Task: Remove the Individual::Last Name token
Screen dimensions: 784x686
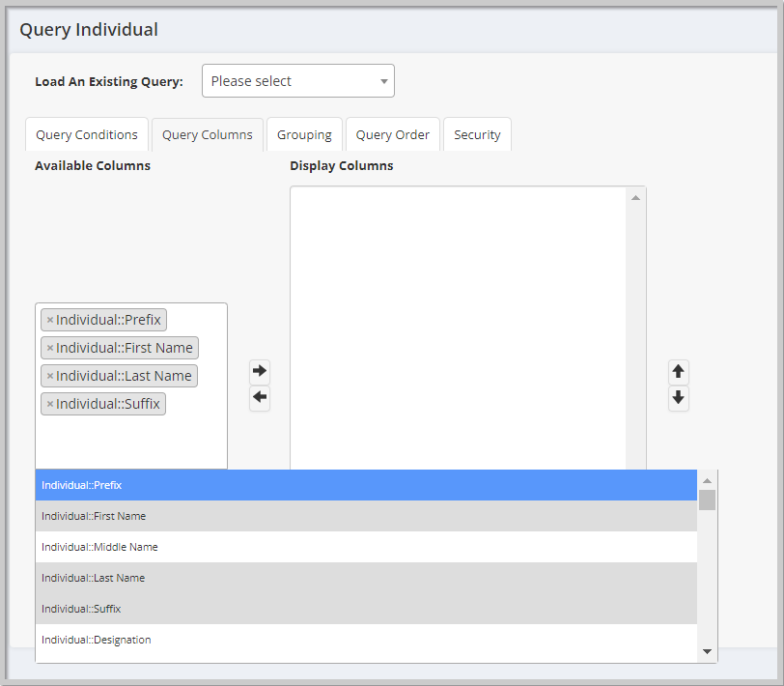Action: (x=49, y=375)
